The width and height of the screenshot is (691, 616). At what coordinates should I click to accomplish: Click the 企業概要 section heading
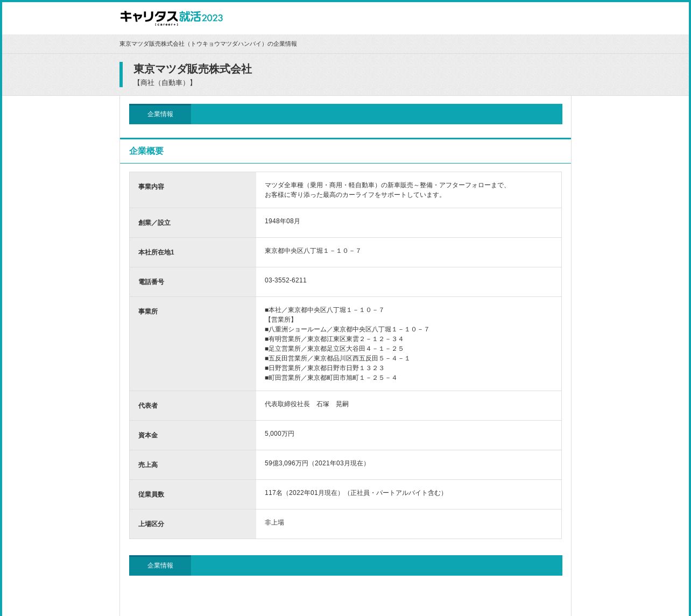point(146,151)
